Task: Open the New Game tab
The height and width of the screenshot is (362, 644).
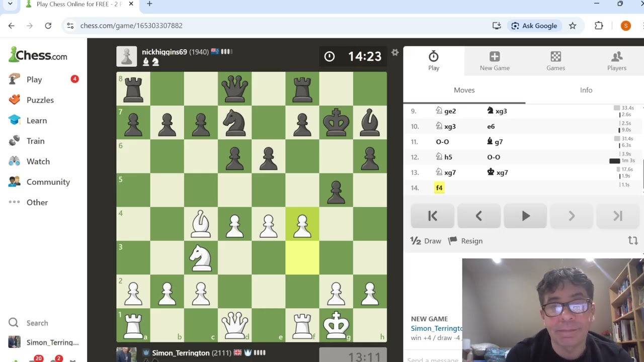Action: click(x=495, y=61)
